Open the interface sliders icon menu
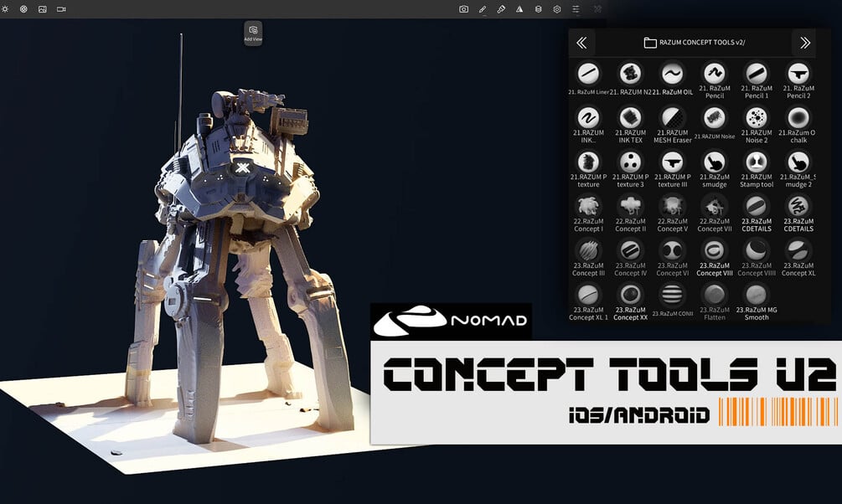 pyautogui.click(x=576, y=9)
